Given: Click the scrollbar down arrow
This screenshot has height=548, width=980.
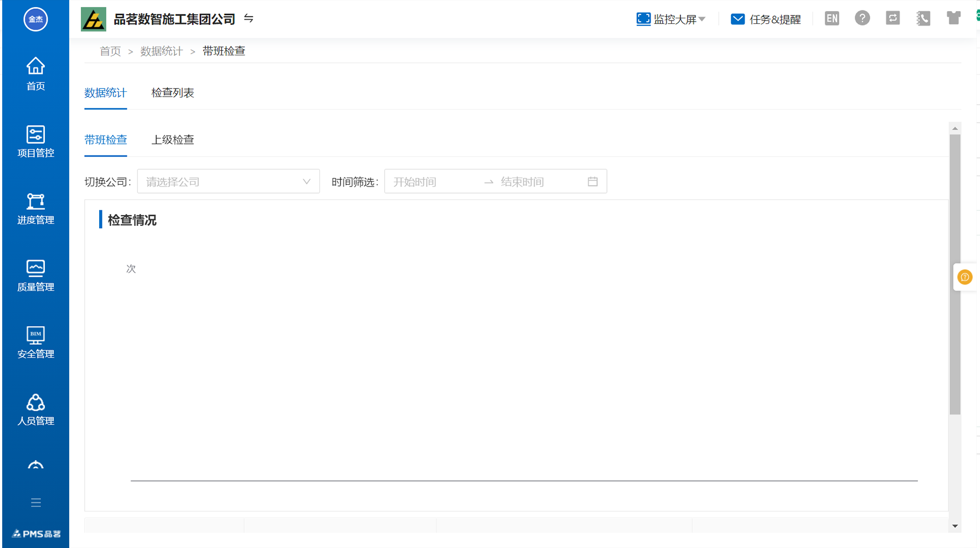Looking at the screenshot, I should tap(955, 526).
